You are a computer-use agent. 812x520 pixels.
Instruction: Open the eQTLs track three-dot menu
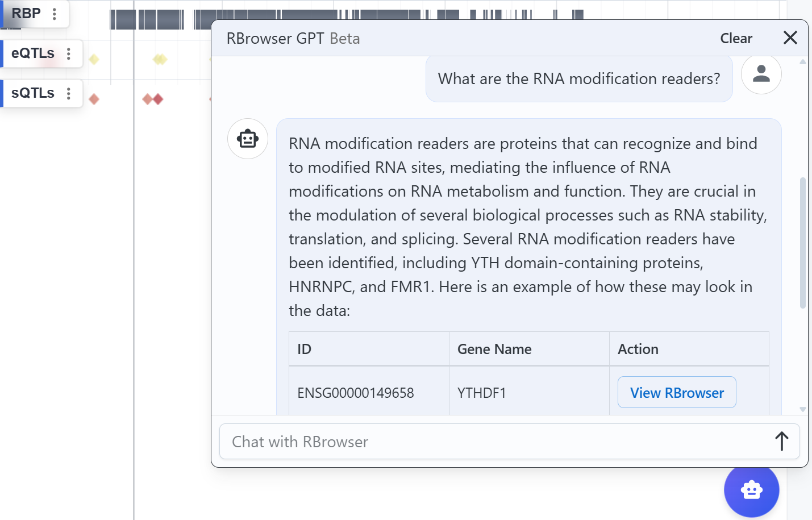[x=69, y=54]
